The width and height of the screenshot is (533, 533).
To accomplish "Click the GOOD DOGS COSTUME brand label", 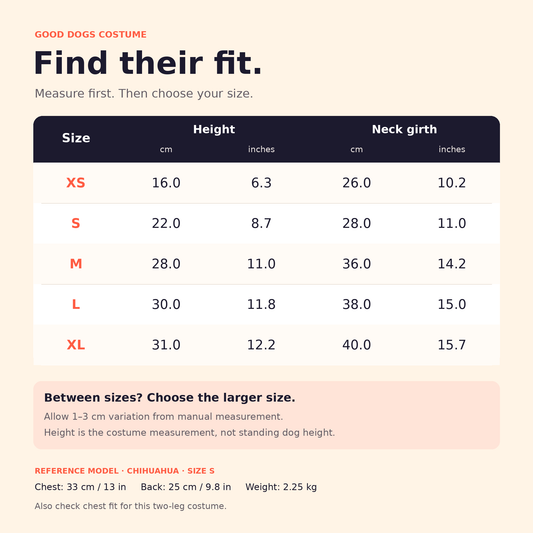I will click(x=90, y=34).
